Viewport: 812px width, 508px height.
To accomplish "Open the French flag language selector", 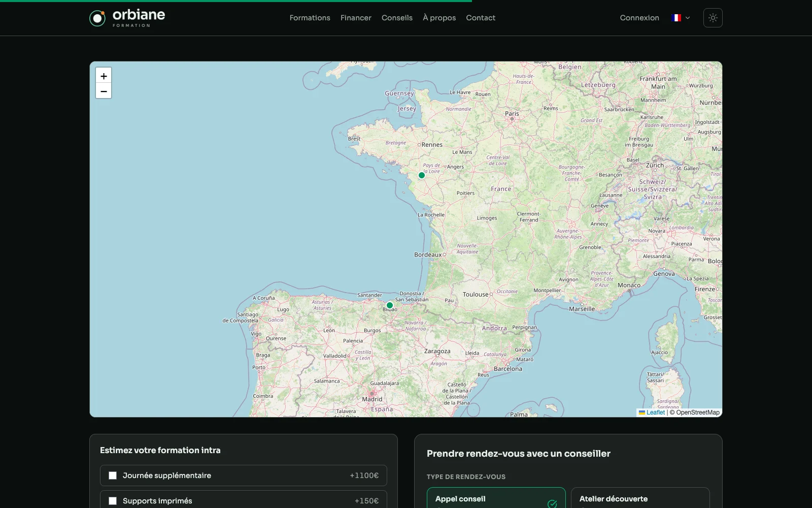I will tap(681, 18).
